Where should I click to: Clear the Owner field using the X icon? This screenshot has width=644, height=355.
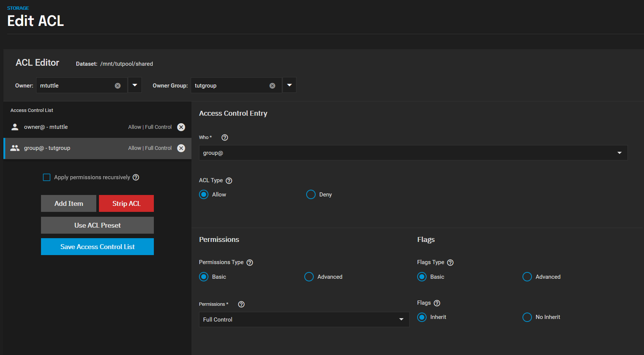118,85
